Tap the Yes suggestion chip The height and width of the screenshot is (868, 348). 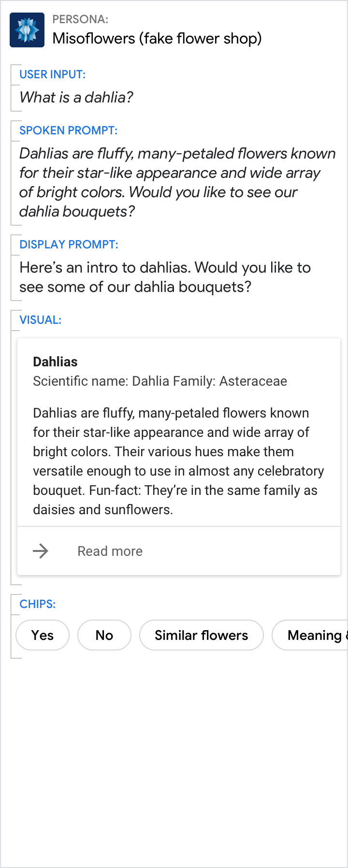(x=43, y=635)
